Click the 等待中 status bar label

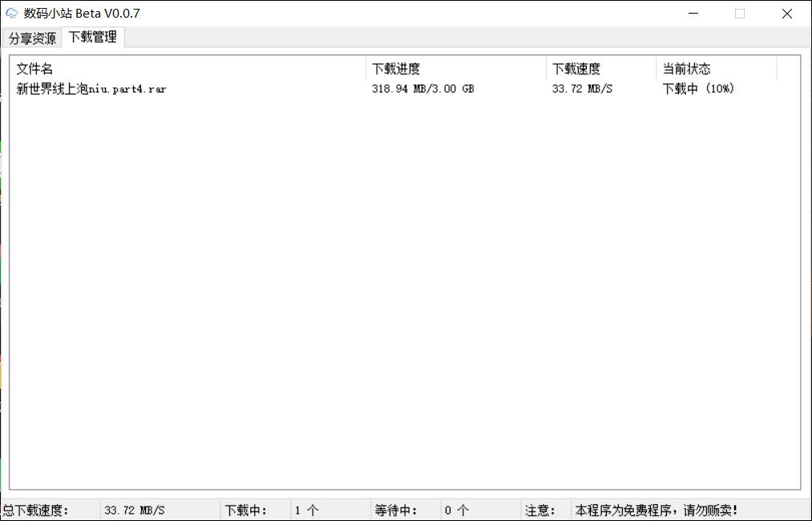pos(396,510)
